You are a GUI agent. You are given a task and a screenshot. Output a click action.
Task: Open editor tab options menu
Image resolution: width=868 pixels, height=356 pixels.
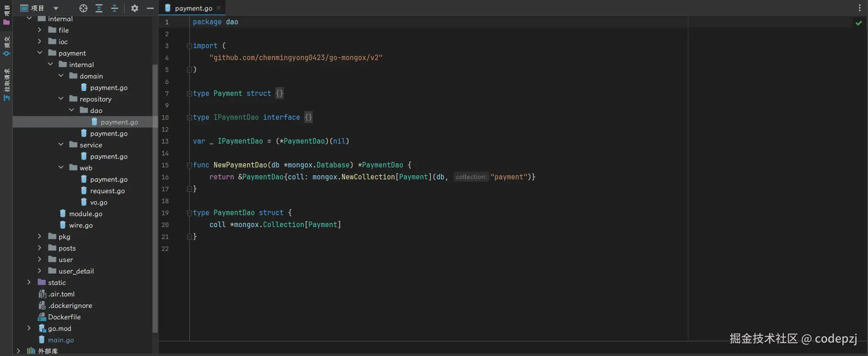(x=859, y=8)
